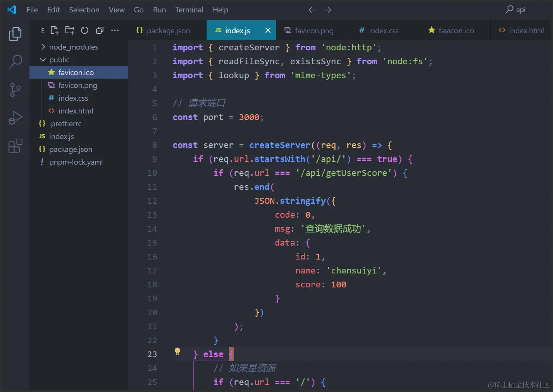553x392 pixels.
Task: Open the Extensions view
Action: (15, 146)
